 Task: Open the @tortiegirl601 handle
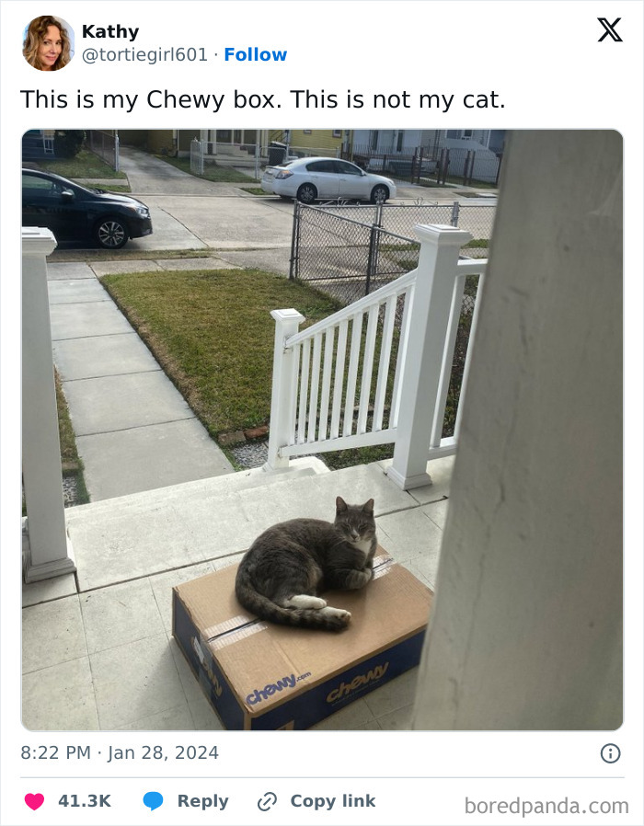[144, 55]
